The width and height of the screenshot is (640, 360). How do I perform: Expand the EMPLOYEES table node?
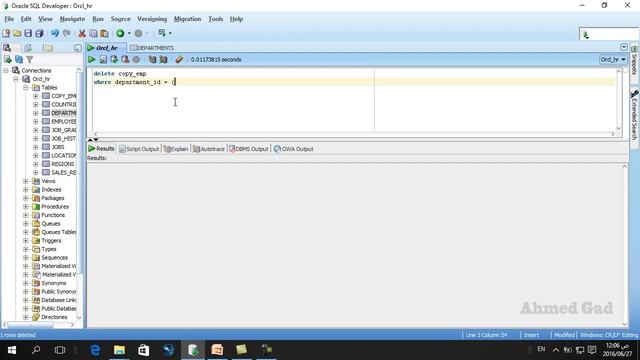click(x=36, y=122)
